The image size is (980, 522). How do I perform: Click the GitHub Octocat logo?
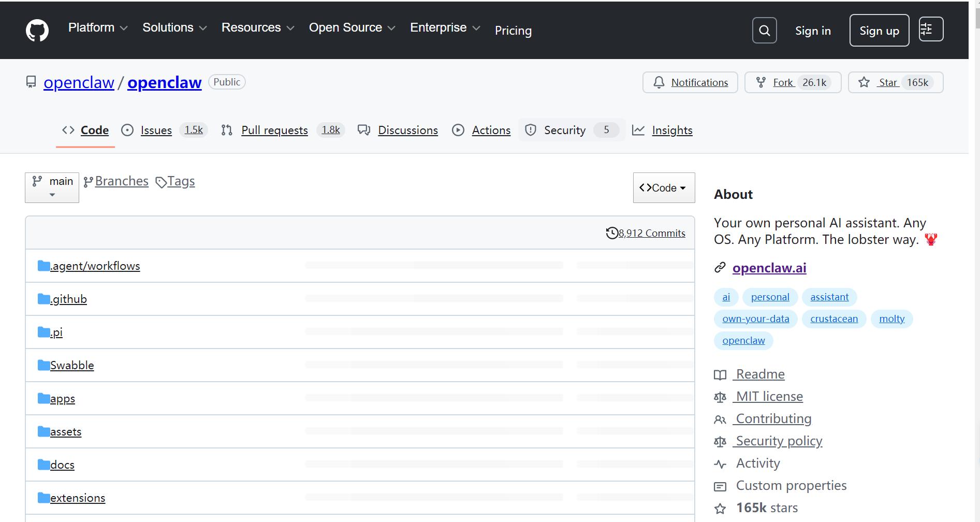point(37,31)
